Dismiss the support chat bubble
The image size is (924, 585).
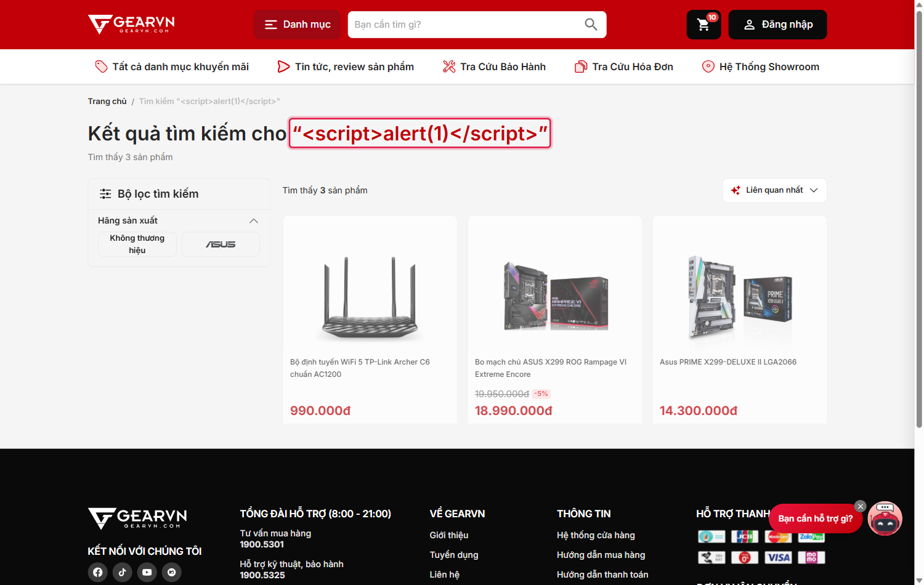[x=861, y=506]
